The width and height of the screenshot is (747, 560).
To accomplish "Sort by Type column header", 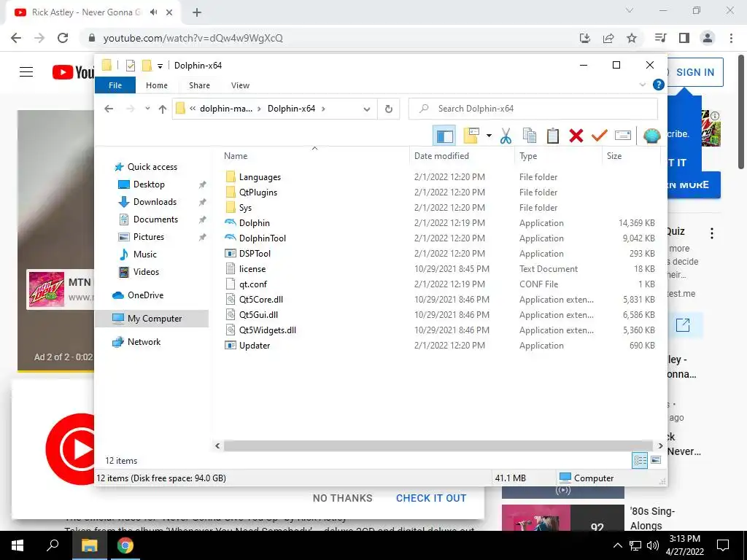I will point(558,156).
